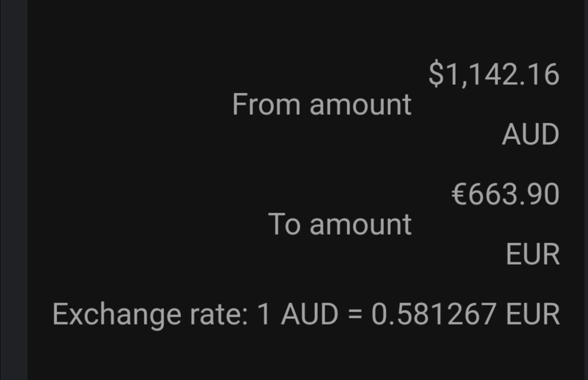Click the "To amount" label

(340, 224)
